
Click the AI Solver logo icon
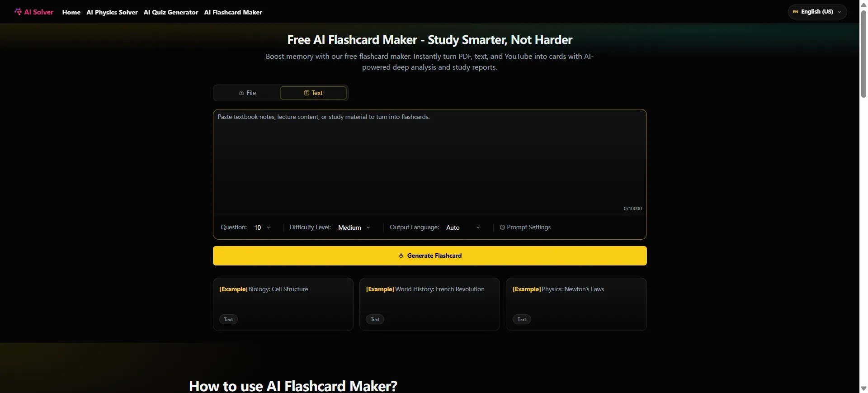coord(18,12)
